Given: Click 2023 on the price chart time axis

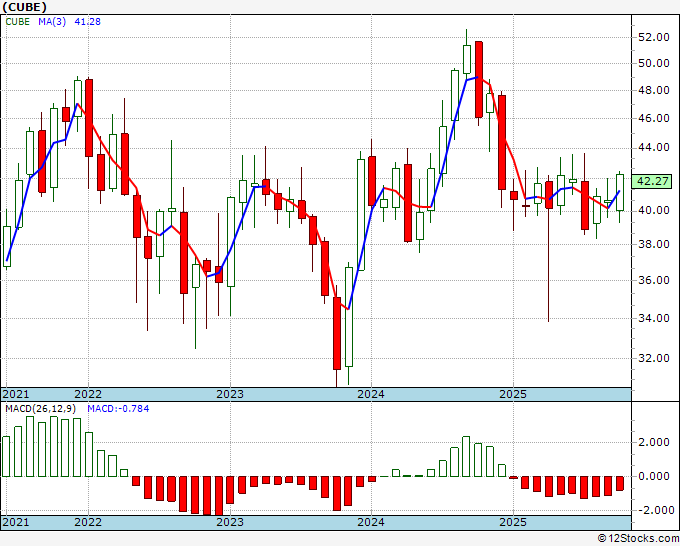Looking at the screenshot, I should click(x=230, y=394).
